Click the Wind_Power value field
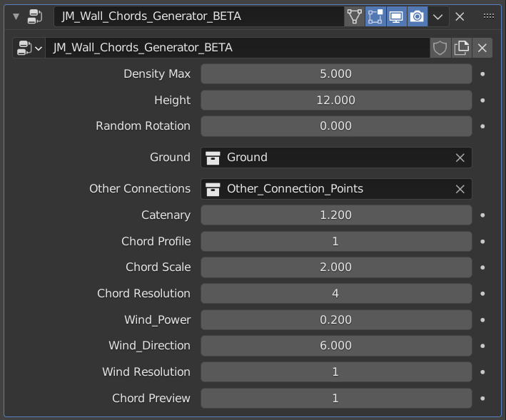 coord(336,319)
